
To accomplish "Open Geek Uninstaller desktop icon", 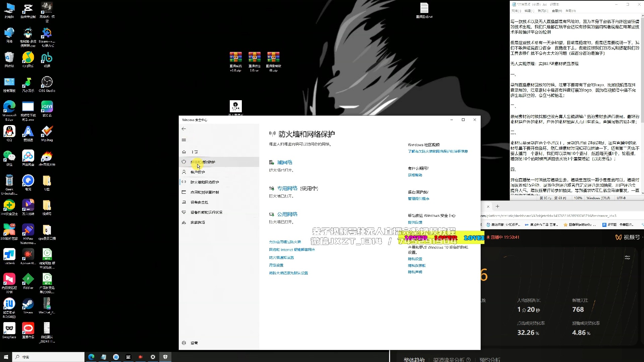I will pyautogui.click(x=9, y=185).
